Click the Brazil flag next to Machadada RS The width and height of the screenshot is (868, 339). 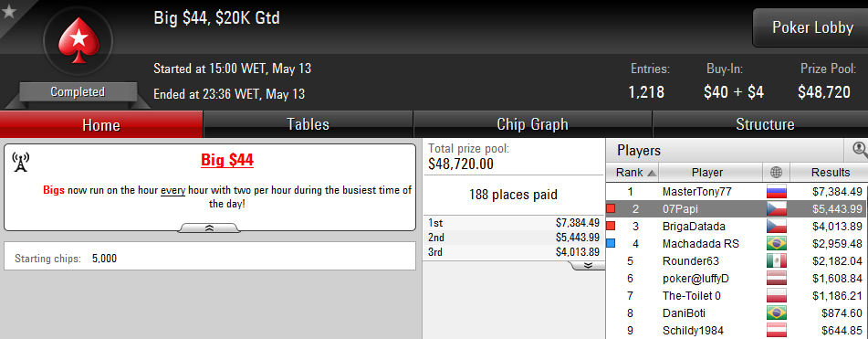tap(776, 244)
